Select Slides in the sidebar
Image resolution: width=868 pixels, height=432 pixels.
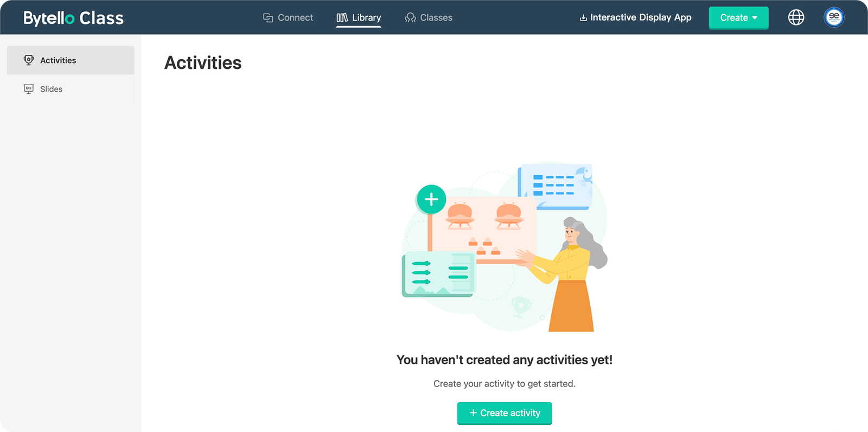(52, 89)
